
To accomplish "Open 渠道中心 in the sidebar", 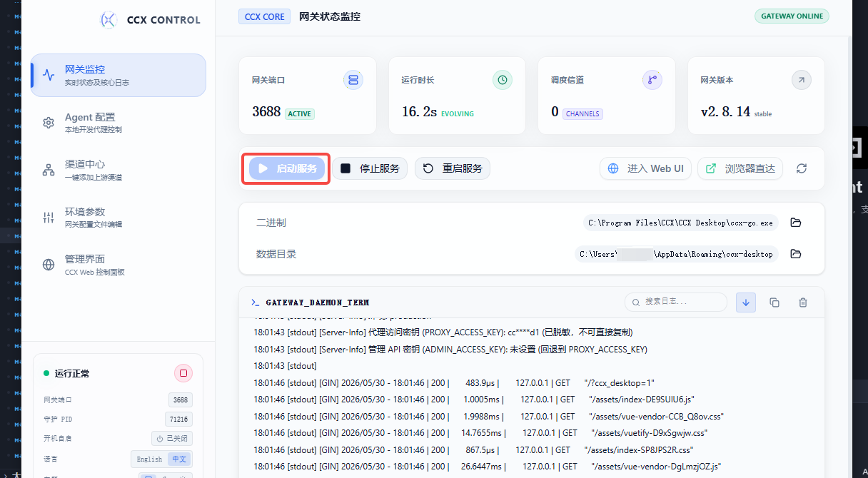I will [118, 170].
